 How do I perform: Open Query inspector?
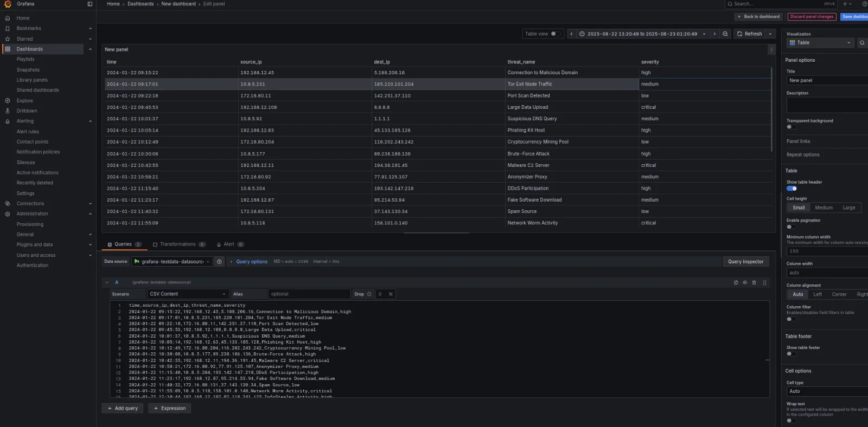[745, 262]
